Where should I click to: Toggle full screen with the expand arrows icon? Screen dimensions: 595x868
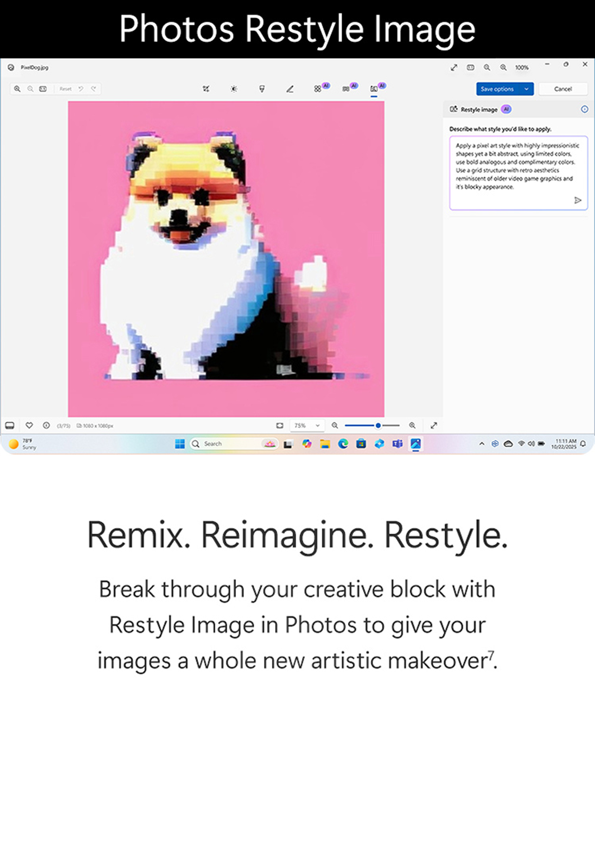coord(453,68)
